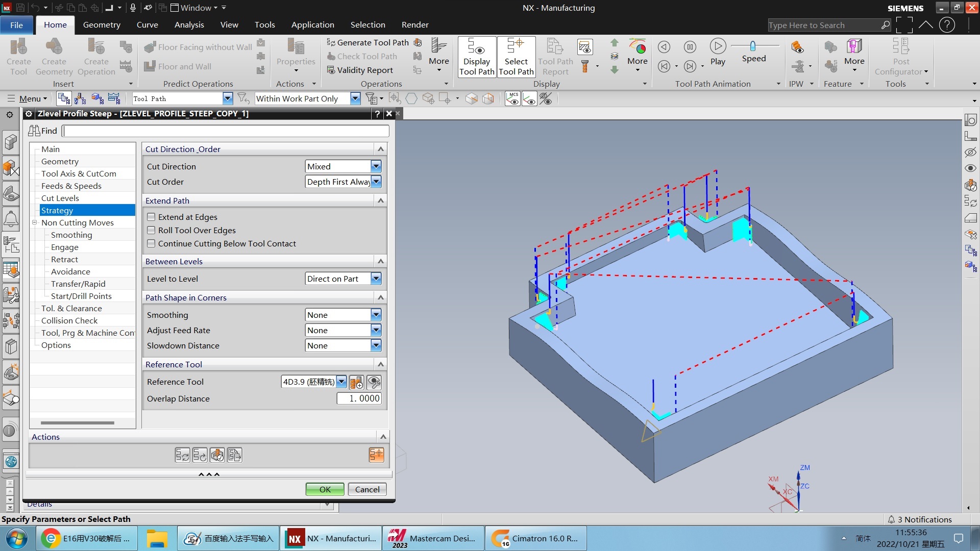Open Slowdown Distance dropdown
Screen dimensions: 980x551
[x=376, y=345]
